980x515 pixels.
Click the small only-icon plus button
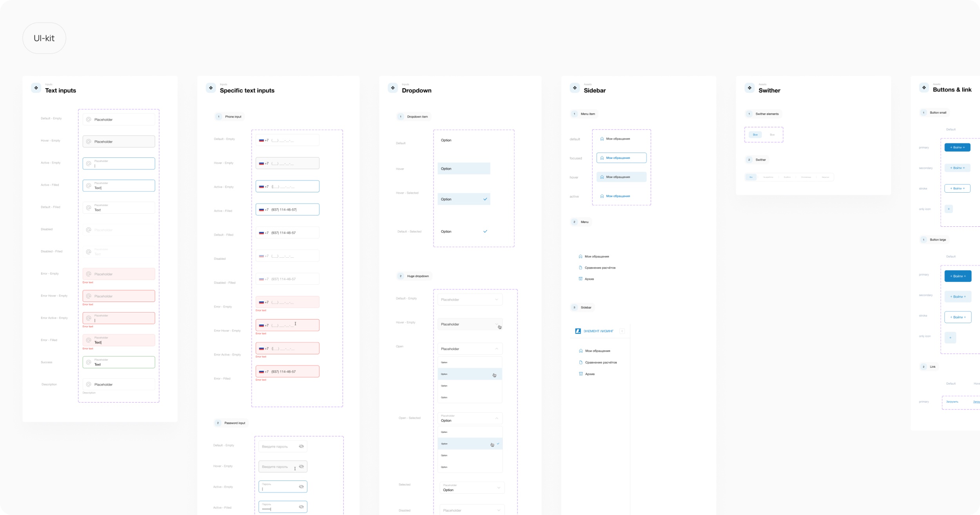(949, 209)
